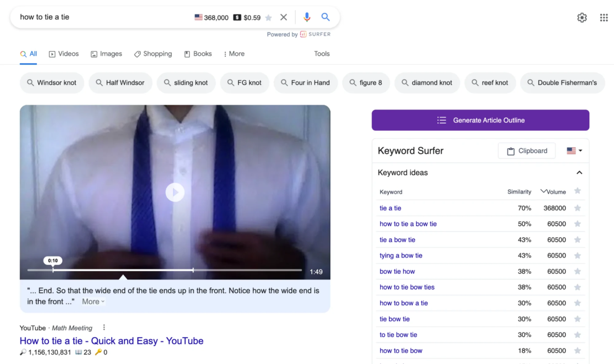This screenshot has height=364, width=614.
Task: Switch to the Images tab
Action: (x=106, y=54)
